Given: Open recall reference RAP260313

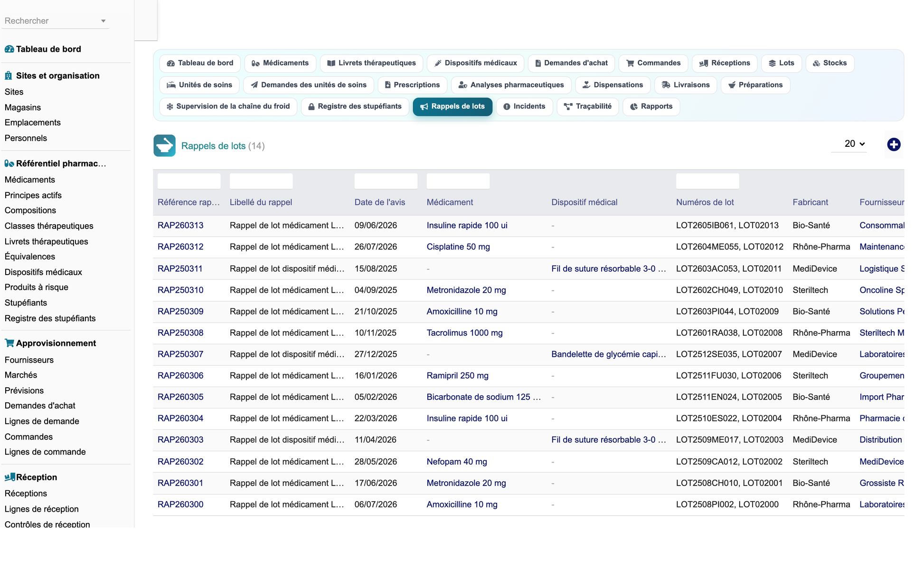Looking at the screenshot, I should pyautogui.click(x=180, y=225).
